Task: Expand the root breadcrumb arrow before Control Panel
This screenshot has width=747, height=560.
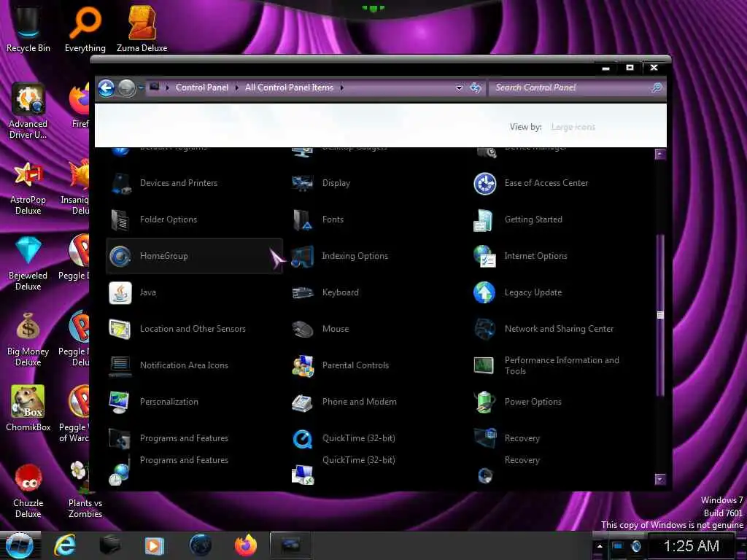Action: [x=168, y=87]
